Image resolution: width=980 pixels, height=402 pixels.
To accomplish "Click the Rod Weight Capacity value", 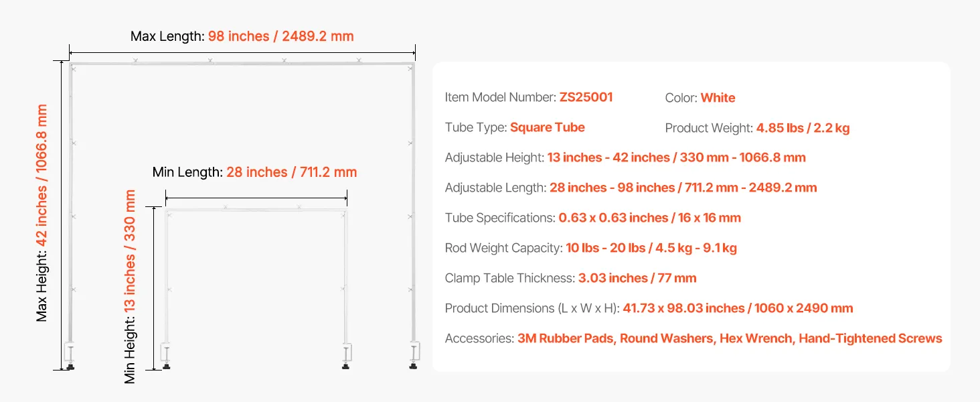I will (651, 248).
